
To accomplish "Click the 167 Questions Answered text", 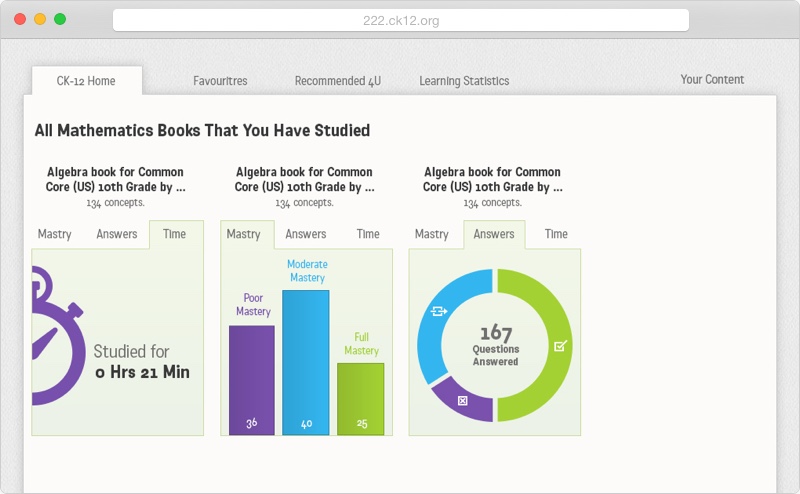I will pyautogui.click(x=495, y=345).
